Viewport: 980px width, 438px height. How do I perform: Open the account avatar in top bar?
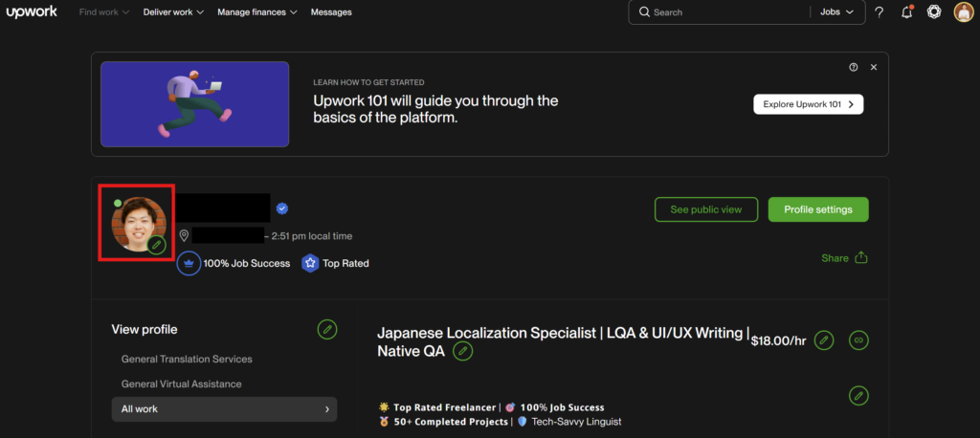tap(963, 12)
